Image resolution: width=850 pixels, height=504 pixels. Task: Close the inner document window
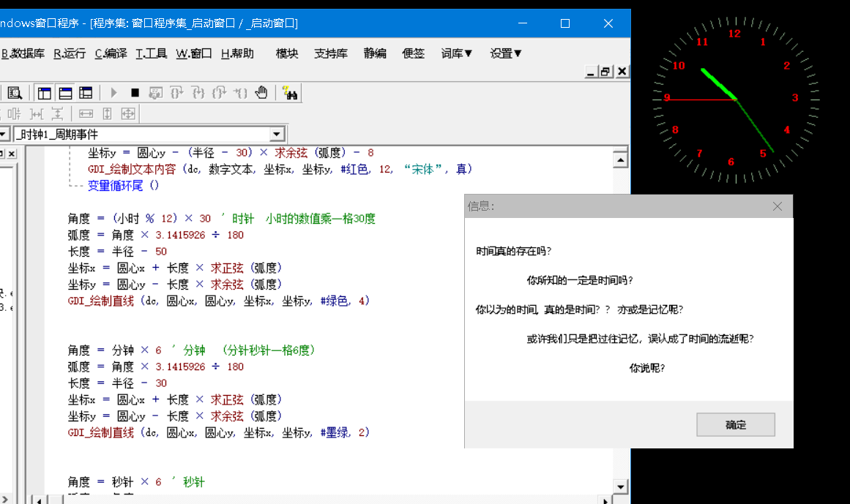(x=622, y=72)
